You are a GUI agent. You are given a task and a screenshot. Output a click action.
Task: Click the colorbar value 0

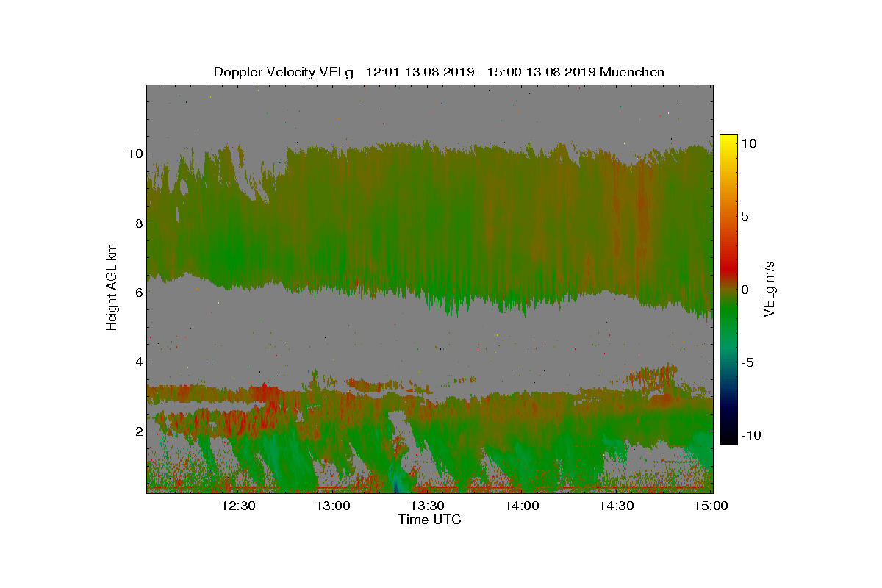[x=745, y=290]
